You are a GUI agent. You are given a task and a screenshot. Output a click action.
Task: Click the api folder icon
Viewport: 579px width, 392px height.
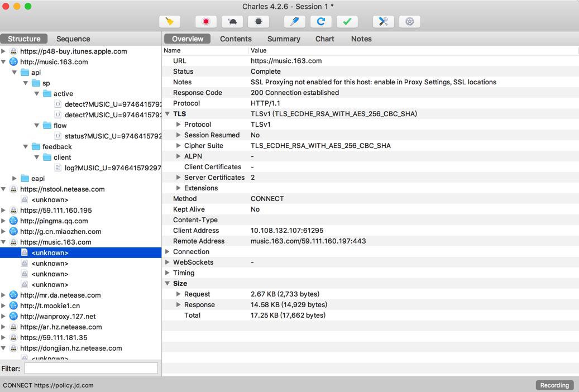coord(25,73)
